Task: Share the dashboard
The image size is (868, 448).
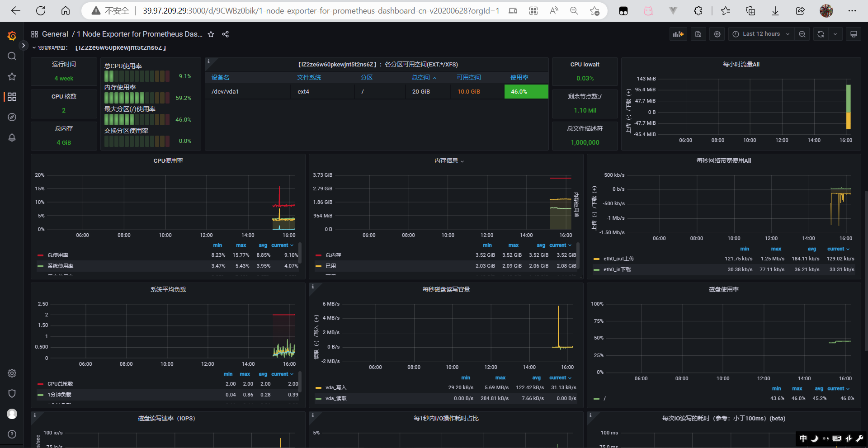Action: 225,34
